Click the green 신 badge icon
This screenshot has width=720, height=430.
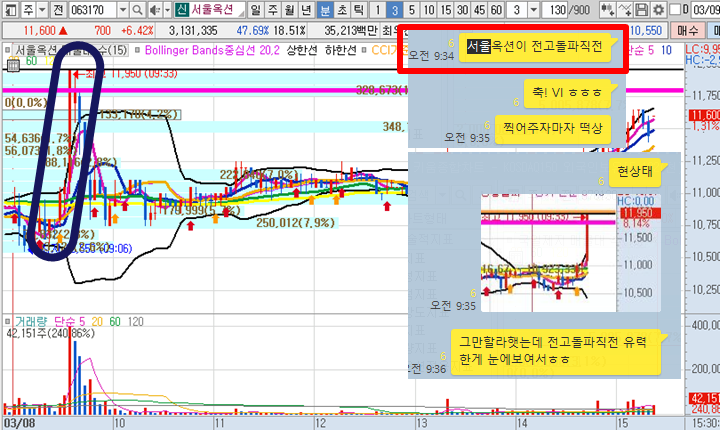coord(181,9)
